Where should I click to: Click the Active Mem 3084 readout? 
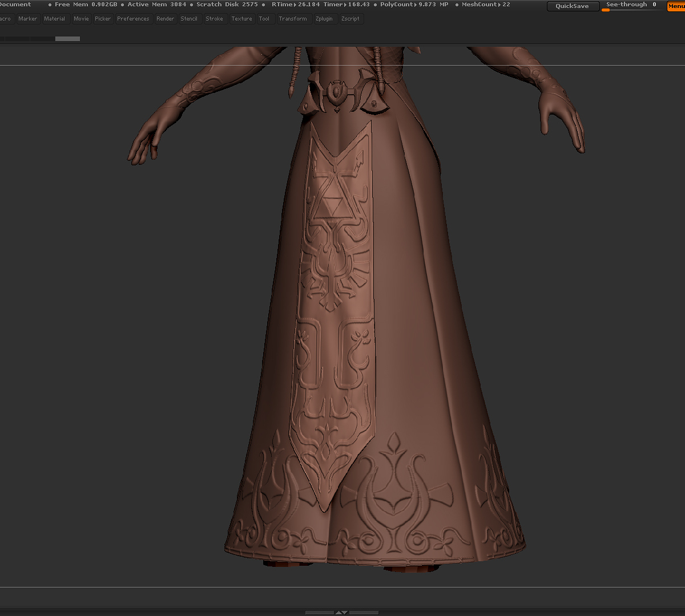coord(157,5)
